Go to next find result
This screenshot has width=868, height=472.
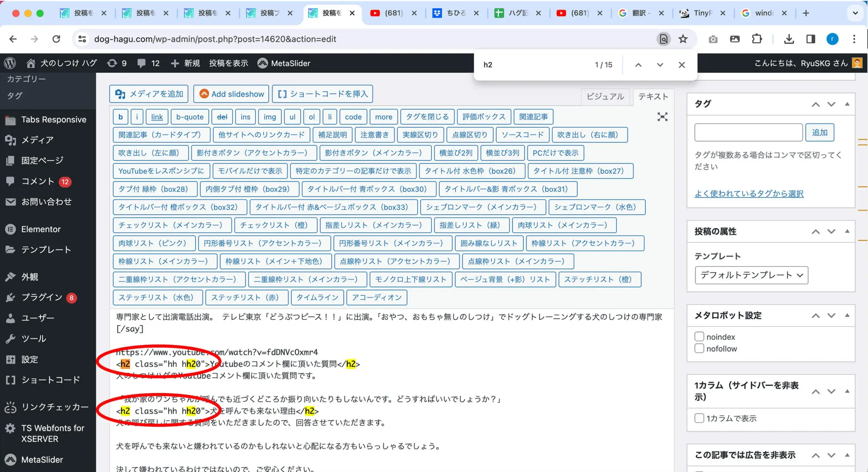660,65
